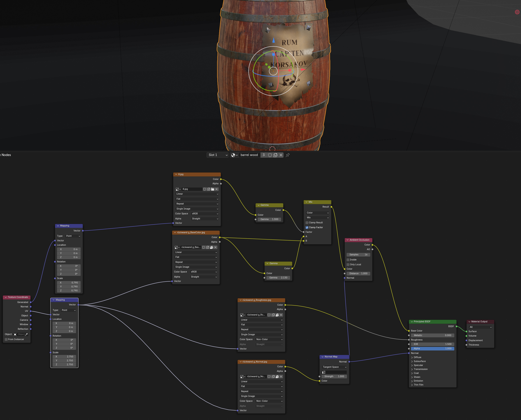Unlink image in the rückwand g_BaseColor node

coord(215,247)
